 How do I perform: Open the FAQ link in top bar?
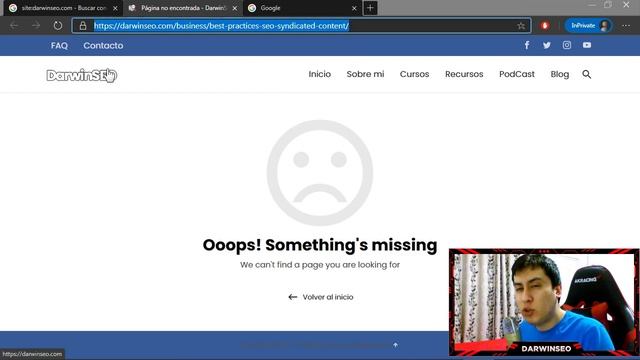[59, 46]
